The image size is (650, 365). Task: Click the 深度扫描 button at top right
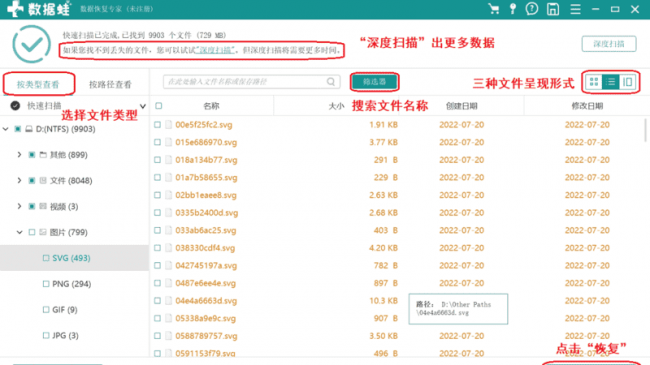tap(609, 44)
